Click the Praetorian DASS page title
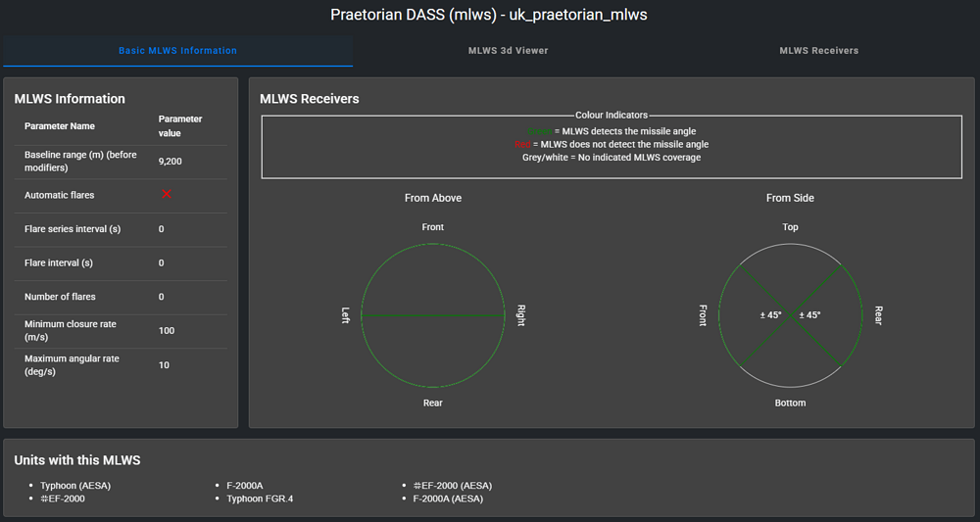This screenshot has height=522, width=980. [489, 15]
